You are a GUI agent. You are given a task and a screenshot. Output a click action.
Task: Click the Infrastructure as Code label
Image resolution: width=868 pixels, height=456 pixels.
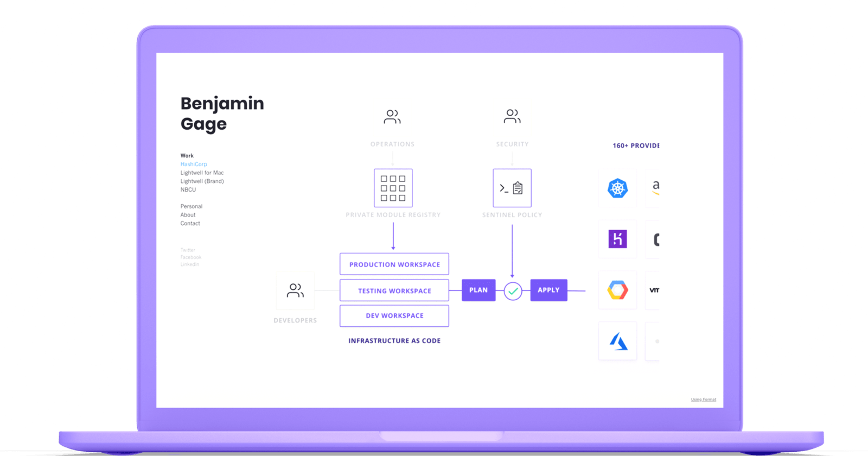click(x=394, y=341)
